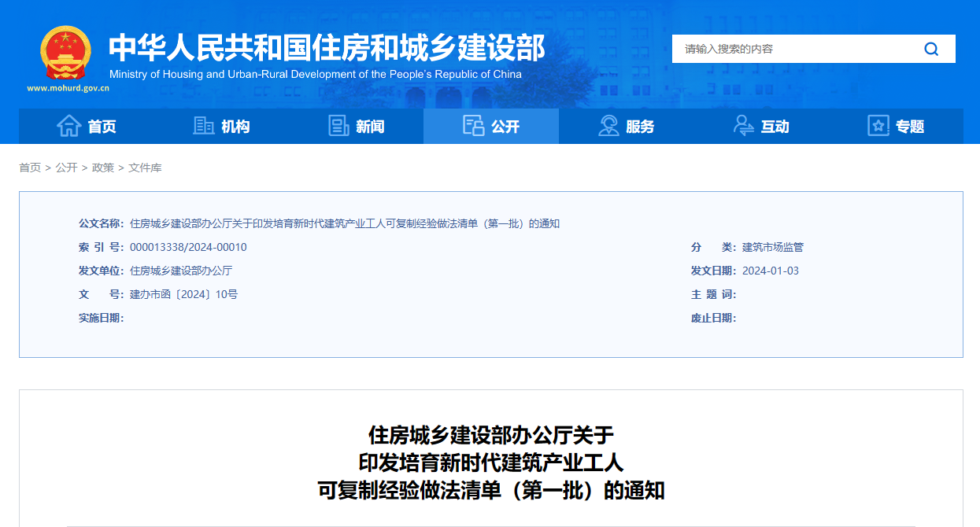The height and width of the screenshot is (527, 980).
Task: Click the national emblem logo
Action: 66,52
